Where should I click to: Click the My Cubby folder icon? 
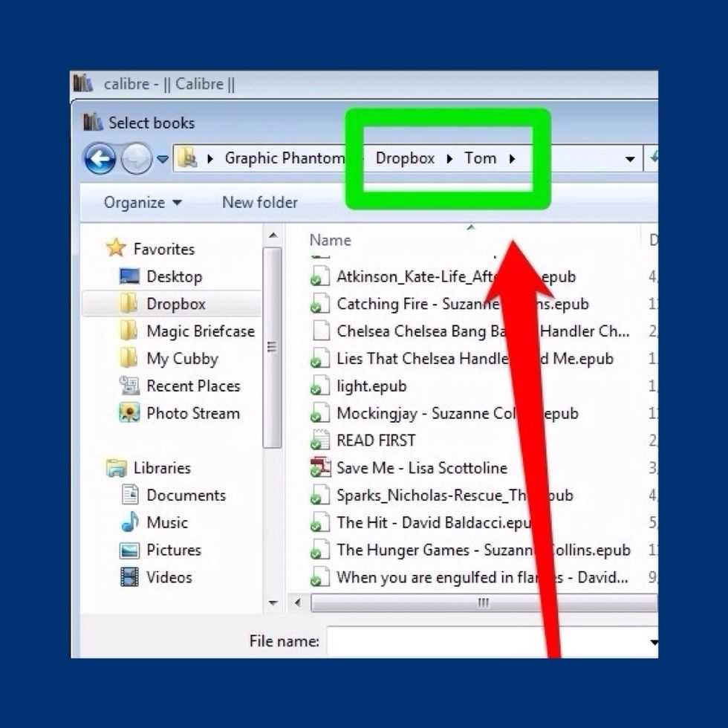tap(129, 358)
